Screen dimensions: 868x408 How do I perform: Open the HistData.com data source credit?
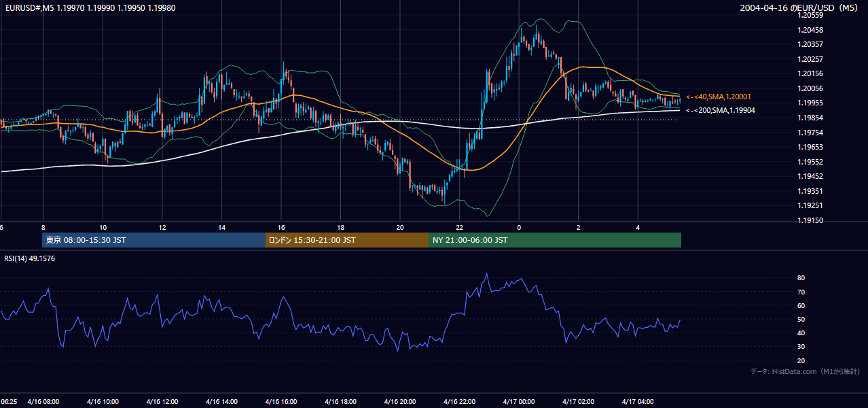tap(806, 371)
